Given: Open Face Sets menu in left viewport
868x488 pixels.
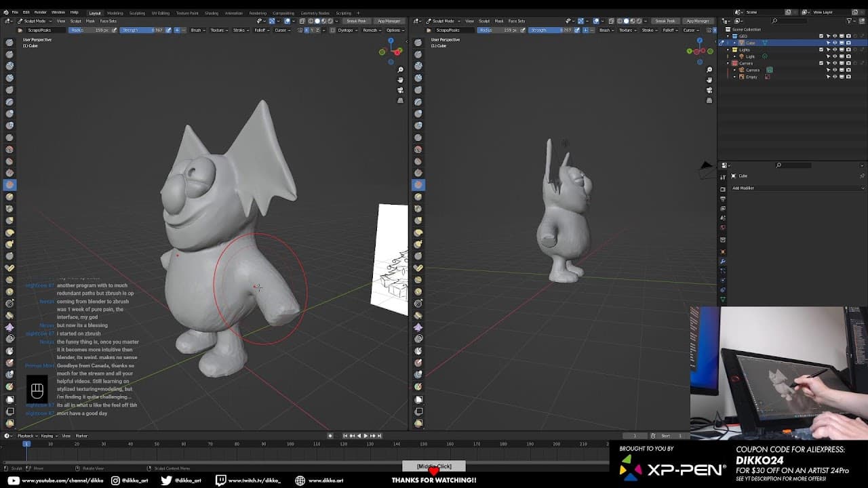Looking at the screenshot, I should click(108, 21).
